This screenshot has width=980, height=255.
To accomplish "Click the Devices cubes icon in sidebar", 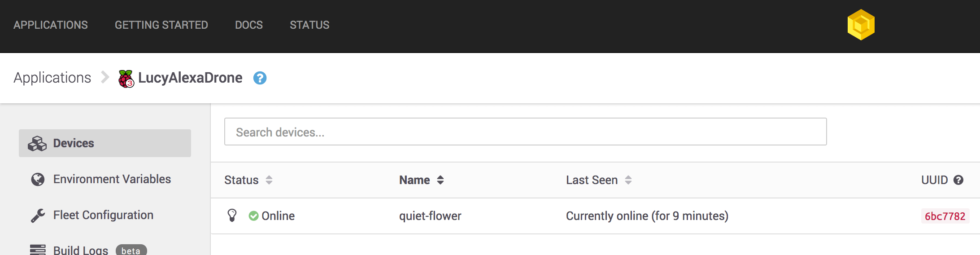I will [x=37, y=144].
